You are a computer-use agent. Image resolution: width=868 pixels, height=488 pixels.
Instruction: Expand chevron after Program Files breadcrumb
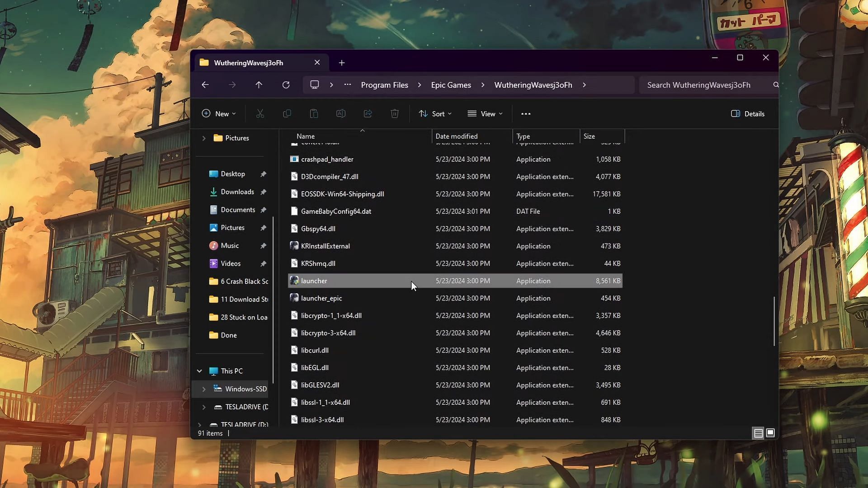420,85
